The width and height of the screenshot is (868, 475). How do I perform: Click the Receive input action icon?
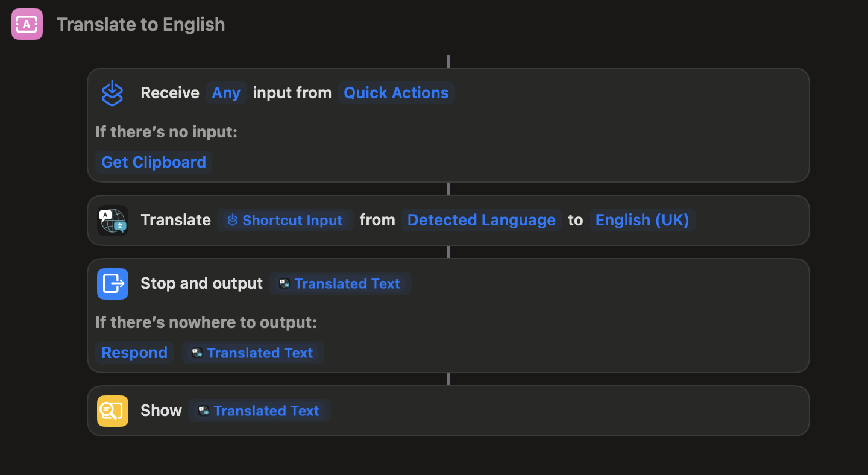112,93
